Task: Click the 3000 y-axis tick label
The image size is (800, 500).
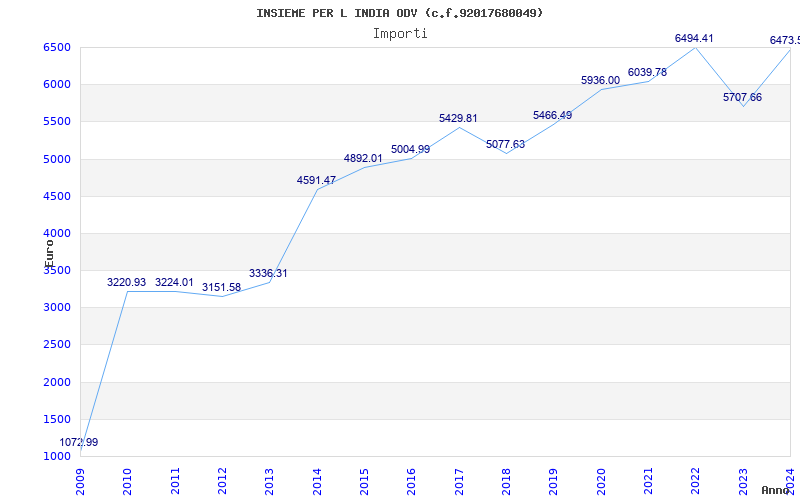Action: [57, 307]
